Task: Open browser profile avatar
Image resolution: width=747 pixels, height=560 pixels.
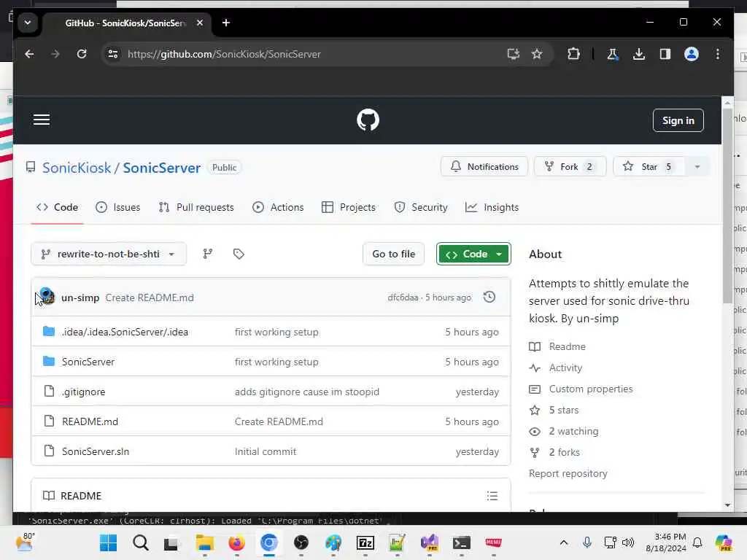Action: coord(692,54)
